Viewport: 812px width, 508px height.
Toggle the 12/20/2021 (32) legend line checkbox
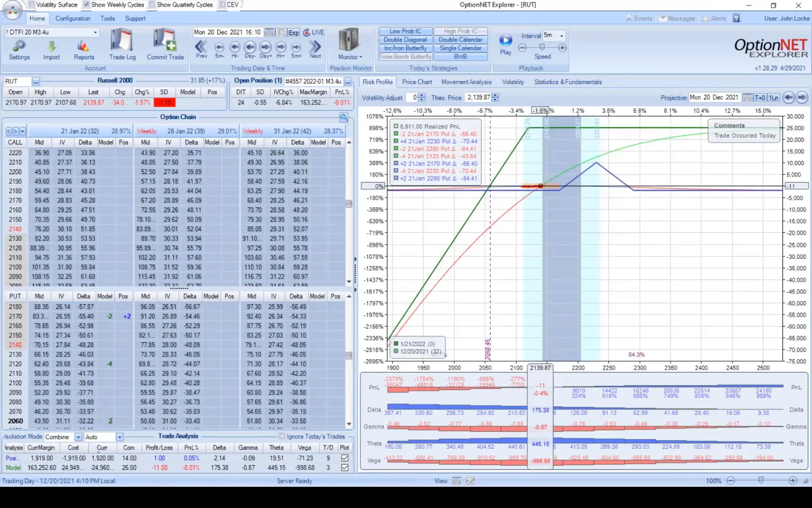tap(397, 351)
